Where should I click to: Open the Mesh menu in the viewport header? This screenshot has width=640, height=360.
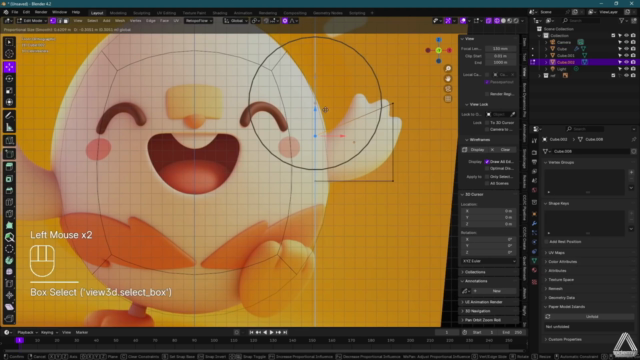(120, 21)
